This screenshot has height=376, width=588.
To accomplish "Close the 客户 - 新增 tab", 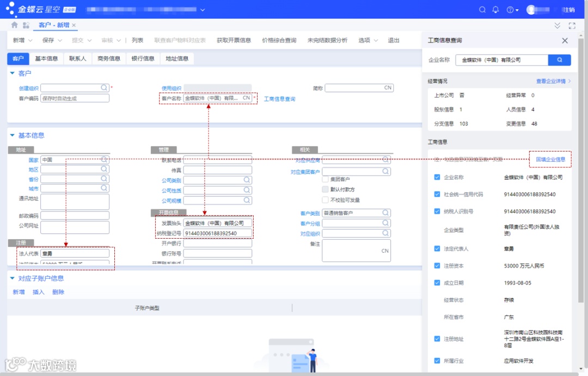I will 74,25.
